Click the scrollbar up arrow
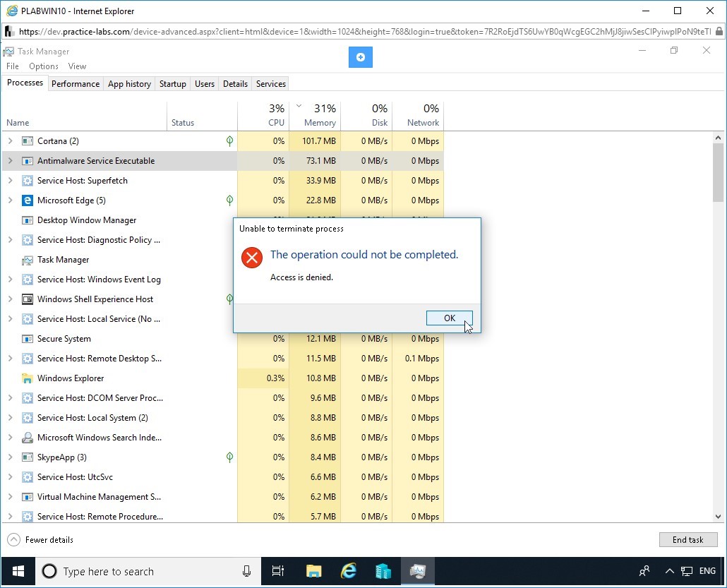This screenshot has width=727, height=588. click(719, 138)
